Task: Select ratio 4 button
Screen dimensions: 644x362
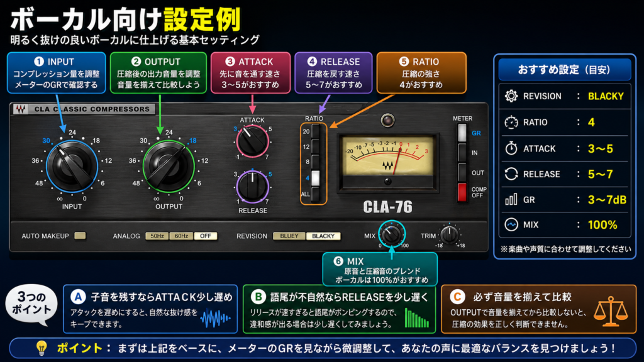Action: pyautogui.click(x=316, y=178)
